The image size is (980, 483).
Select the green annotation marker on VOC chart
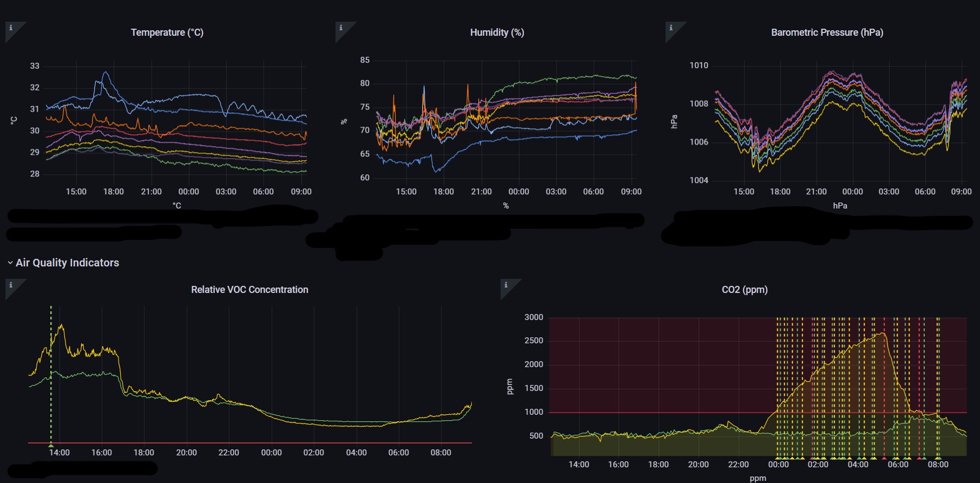pyautogui.click(x=51, y=445)
